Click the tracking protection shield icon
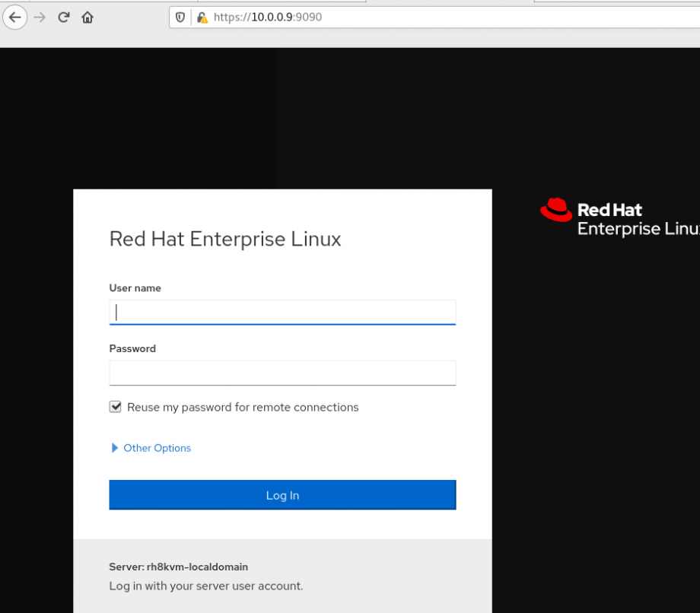 (180, 17)
